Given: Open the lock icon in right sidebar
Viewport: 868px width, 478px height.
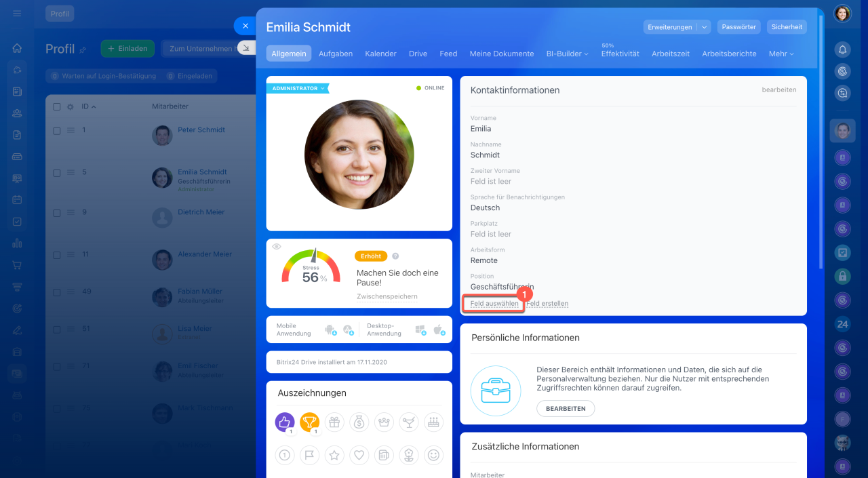Looking at the screenshot, I should click(842, 276).
